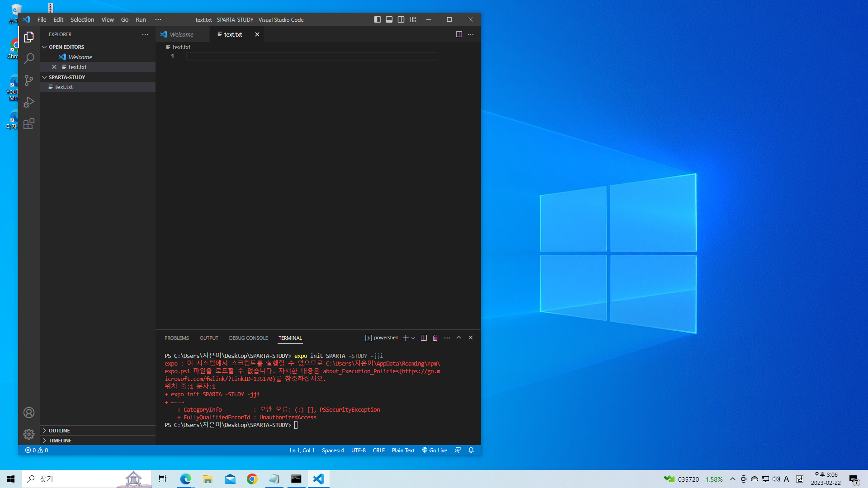
Task: Click line 1 in the text.txt editor
Action: tap(312, 56)
